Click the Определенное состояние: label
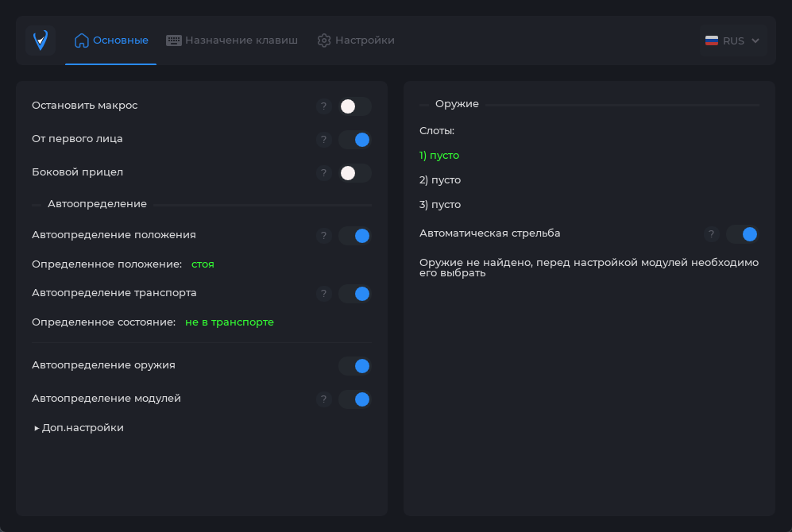This screenshot has width=792, height=532. pyautogui.click(x=103, y=322)
